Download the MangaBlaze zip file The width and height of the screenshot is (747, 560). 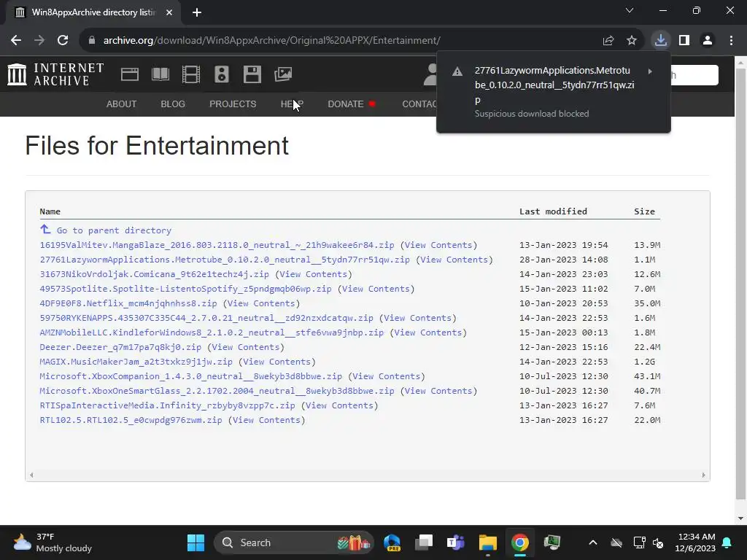(217, 245)
